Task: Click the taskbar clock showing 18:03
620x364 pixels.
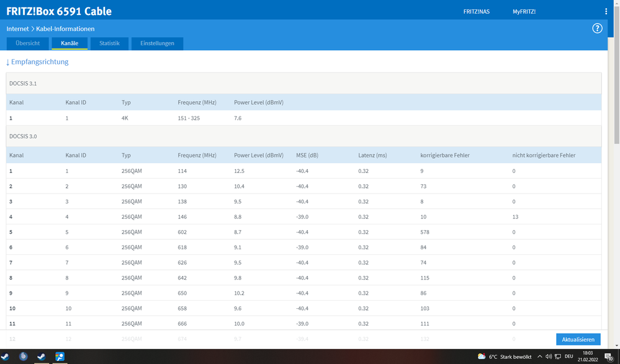Action: 587,357
